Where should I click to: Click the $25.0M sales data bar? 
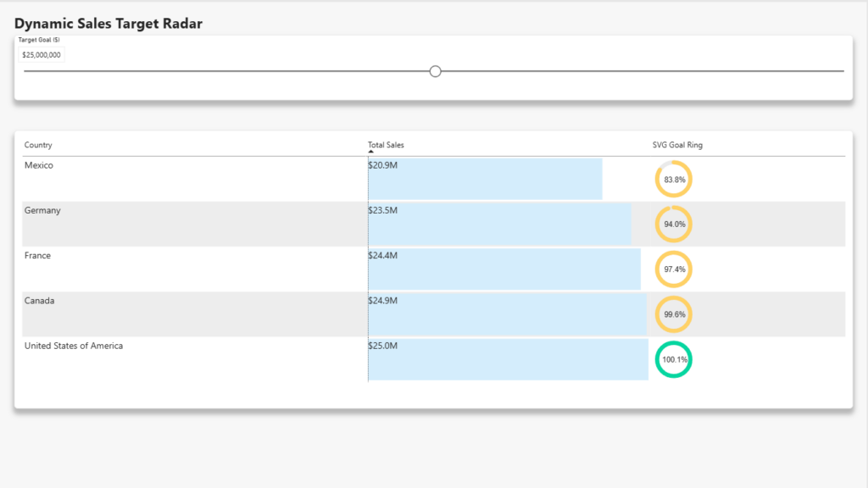click(x=509, y=359)
